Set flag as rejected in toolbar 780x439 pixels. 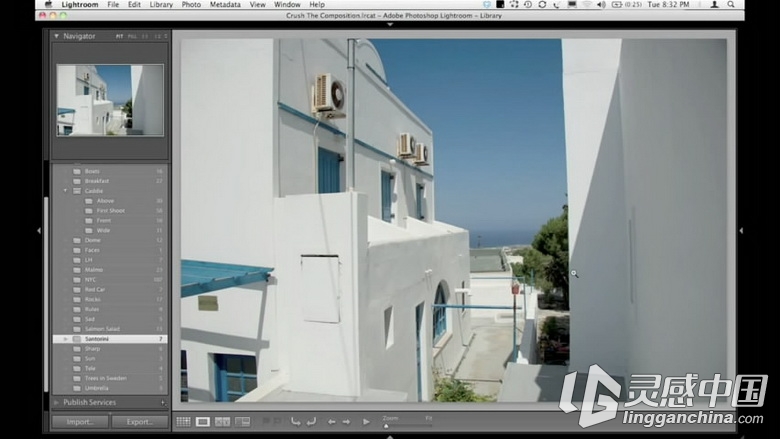277,421
